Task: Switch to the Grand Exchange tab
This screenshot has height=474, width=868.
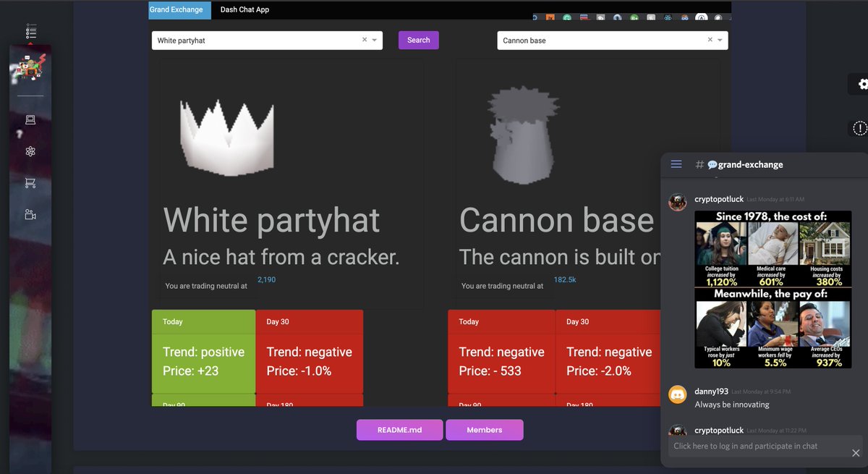Action: pyautogui.click(x=180, y=9)
